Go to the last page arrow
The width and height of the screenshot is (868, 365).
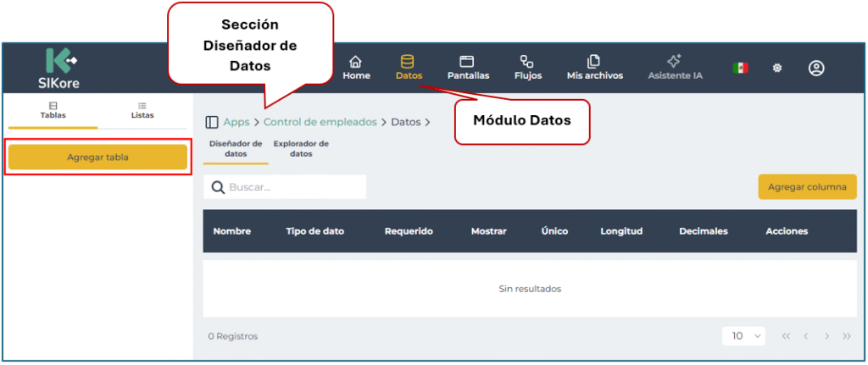[x=846, y=336]
